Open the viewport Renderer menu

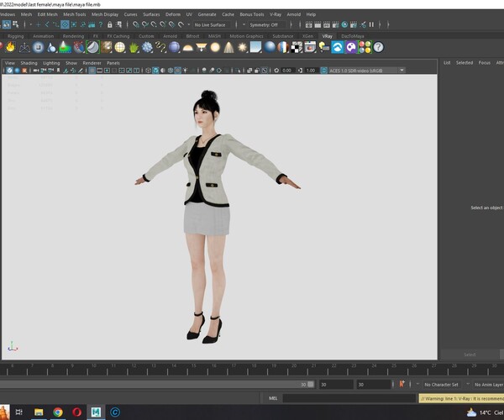92,63
